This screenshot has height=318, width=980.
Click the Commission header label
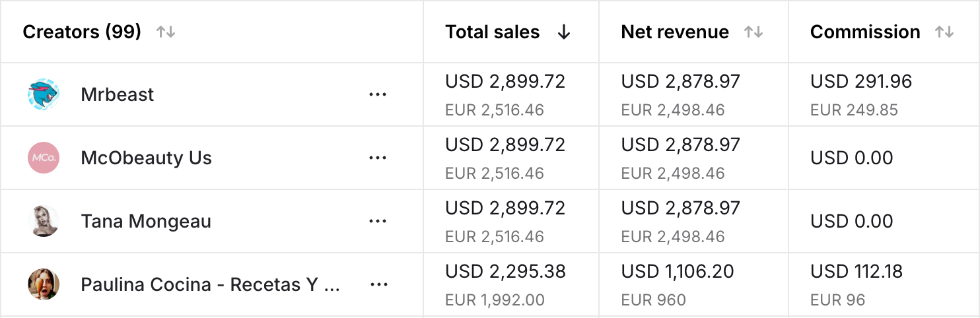pyautogui.click(x=865, y=32)
